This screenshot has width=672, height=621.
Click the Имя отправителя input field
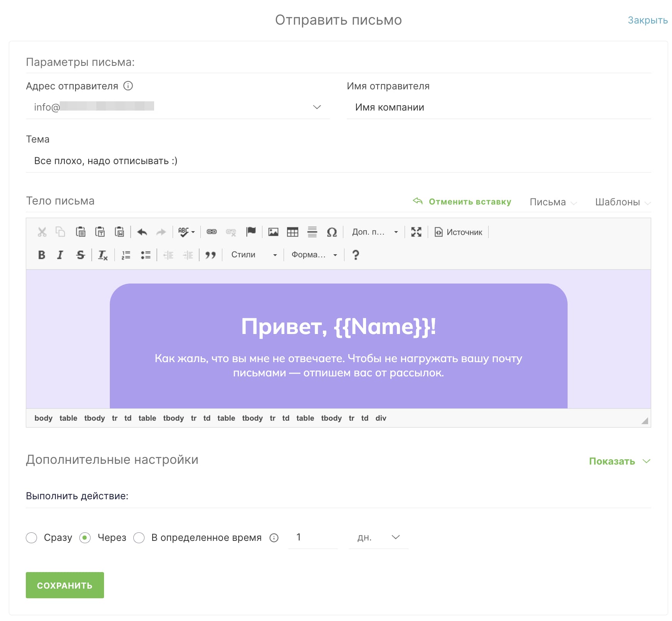coord(499,107)
